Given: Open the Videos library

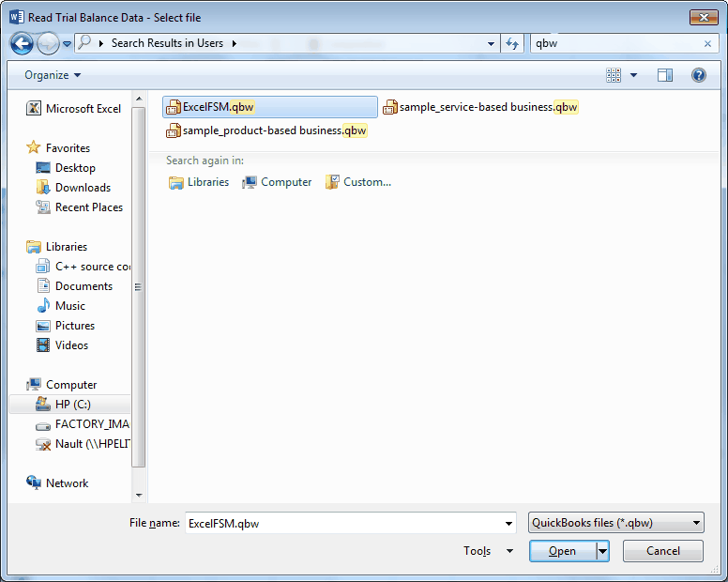Looking at the screenshot, I should coord(62,345).
